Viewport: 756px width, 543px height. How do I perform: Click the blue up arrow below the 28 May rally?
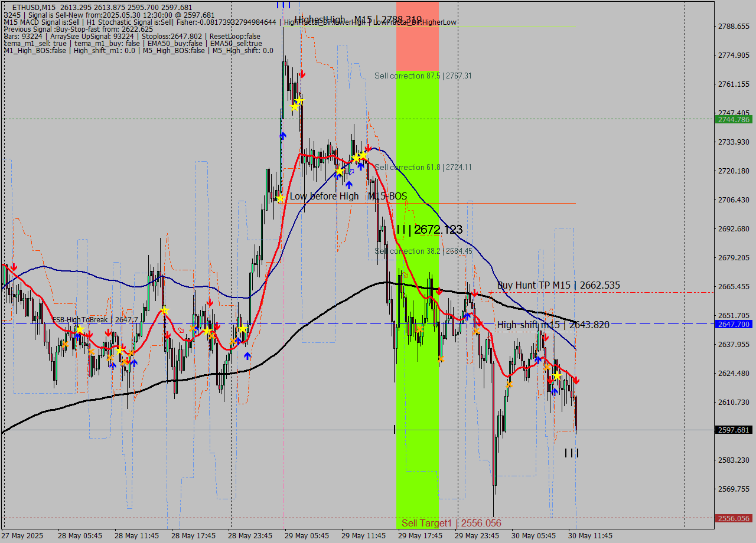(x=247, y=355)
